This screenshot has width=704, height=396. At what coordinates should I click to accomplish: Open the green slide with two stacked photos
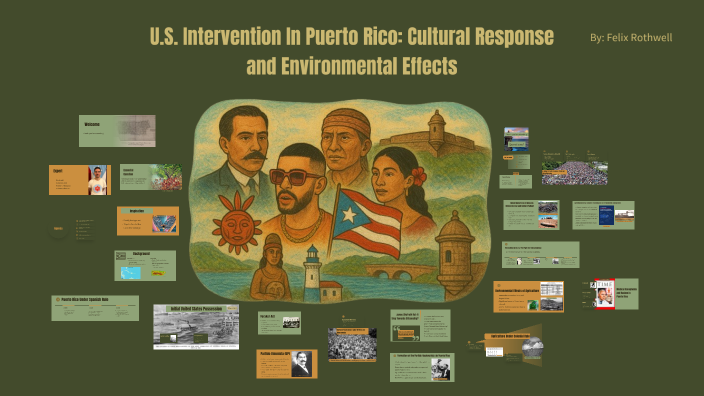531,215
